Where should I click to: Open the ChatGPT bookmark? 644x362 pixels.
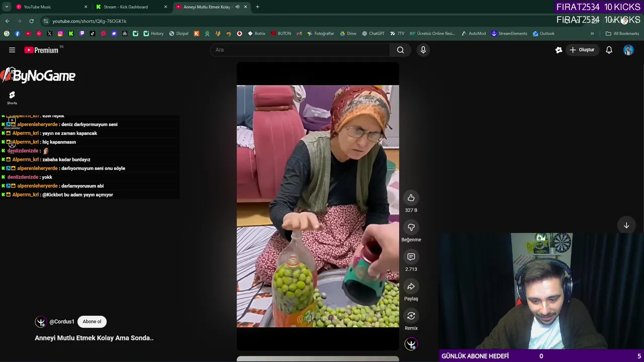click(373, 34)
